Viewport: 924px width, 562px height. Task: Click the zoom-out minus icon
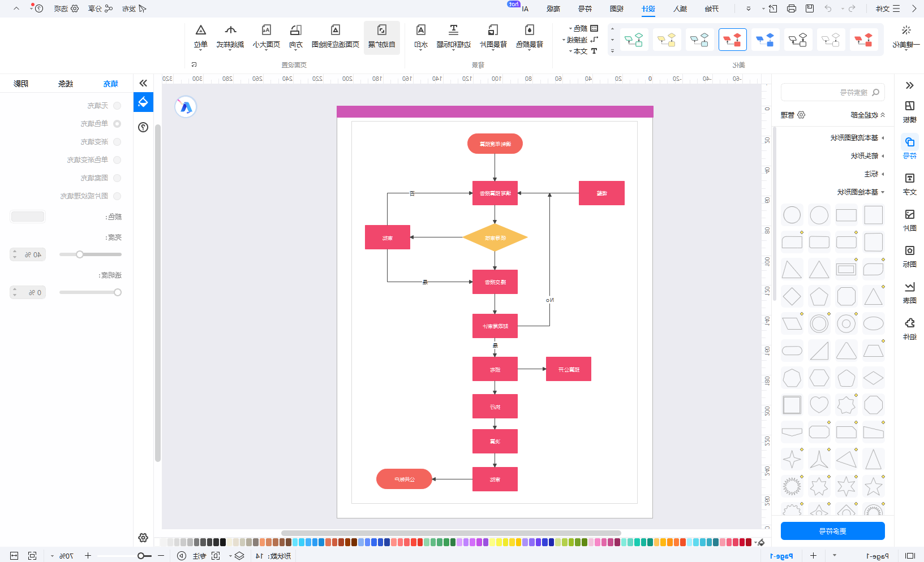(161, 556)
